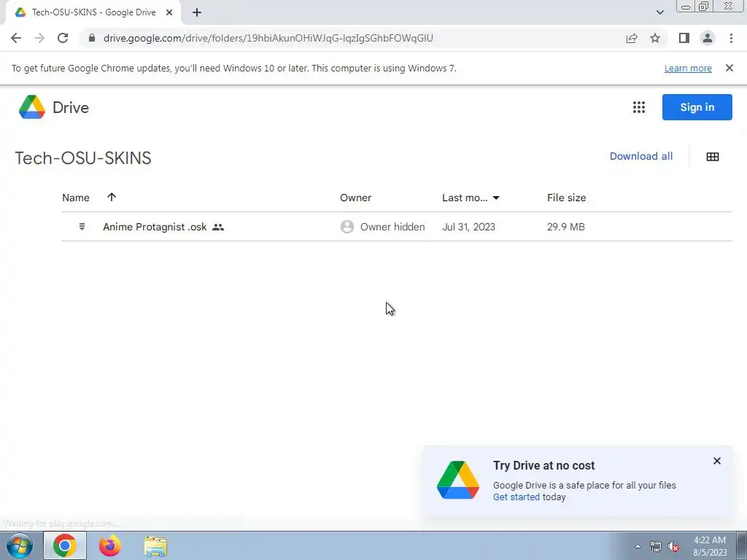Open the tab search chevron
This screenshot has width=747, height=560.
(x=659, y=12)
